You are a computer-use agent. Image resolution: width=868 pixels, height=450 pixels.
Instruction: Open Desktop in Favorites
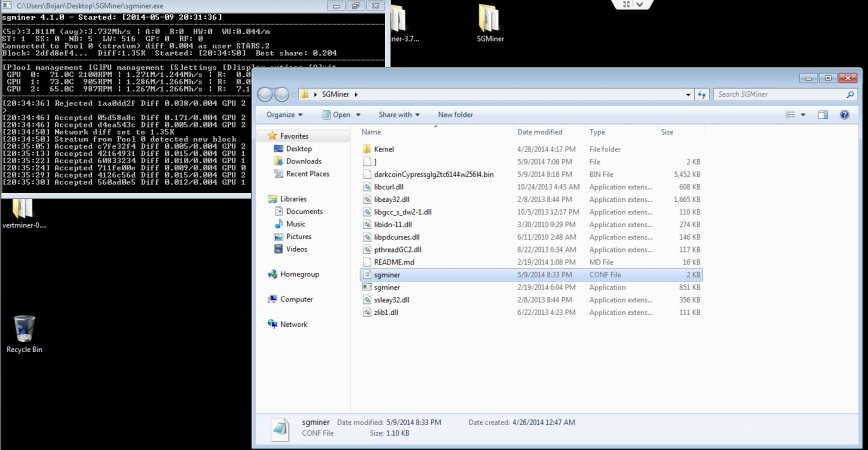coord(299,148)
